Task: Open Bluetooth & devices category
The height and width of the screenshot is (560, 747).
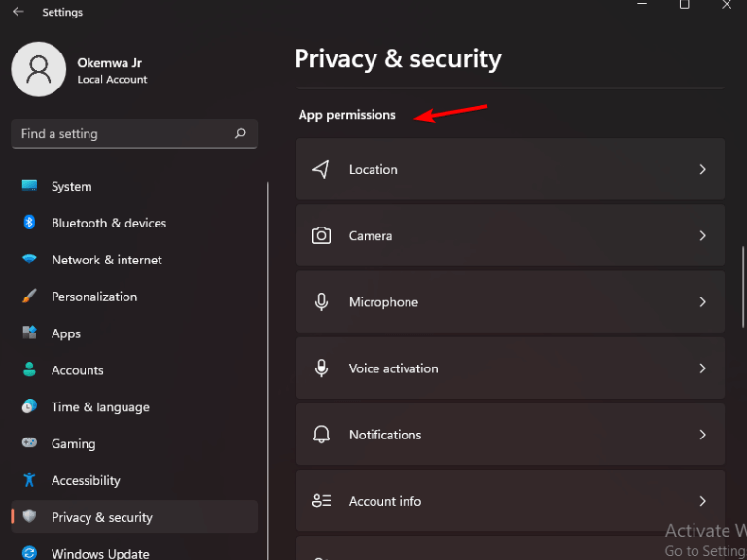Action: click(134, 223)
